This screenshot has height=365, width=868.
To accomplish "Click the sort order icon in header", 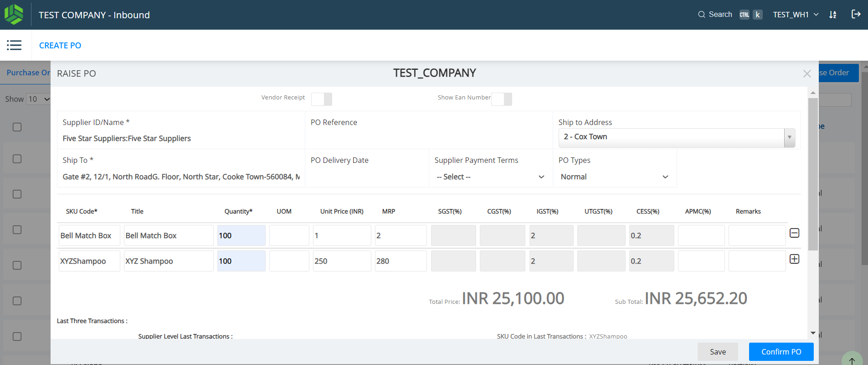I will click(833, 15).
